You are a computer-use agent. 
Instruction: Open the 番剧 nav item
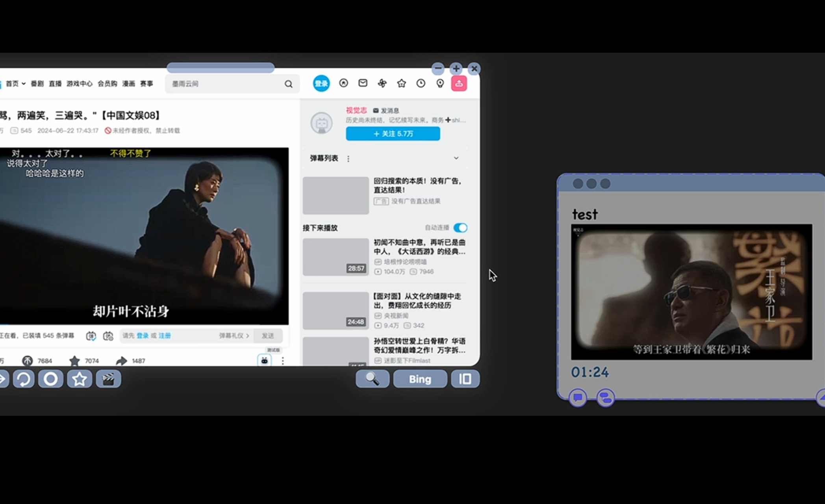pos(37,83)
